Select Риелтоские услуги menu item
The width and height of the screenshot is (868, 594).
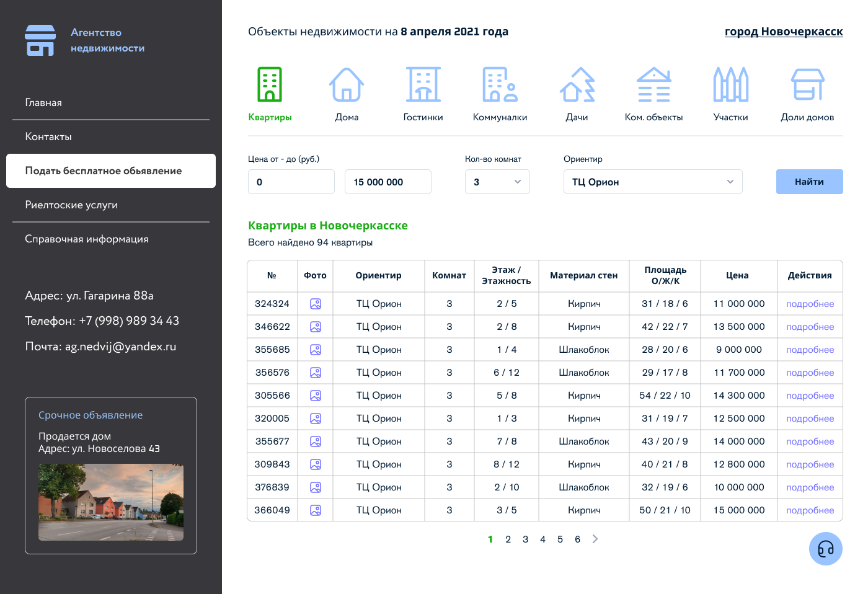coord(71,205)
